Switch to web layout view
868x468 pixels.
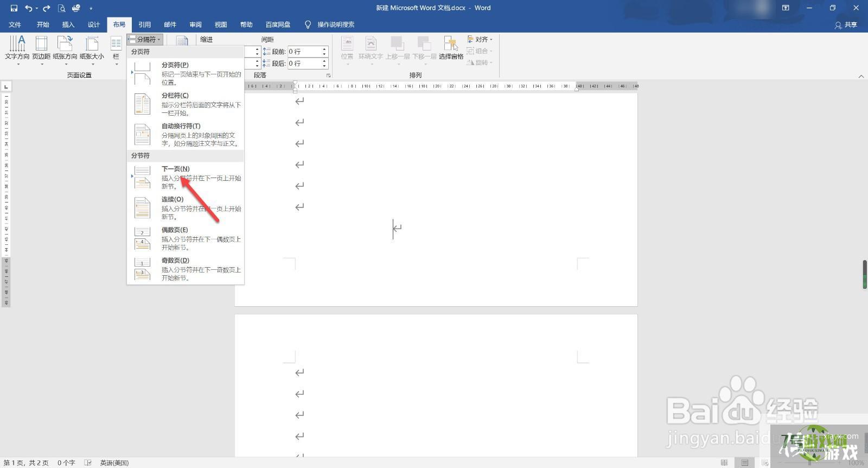[765, 463]
